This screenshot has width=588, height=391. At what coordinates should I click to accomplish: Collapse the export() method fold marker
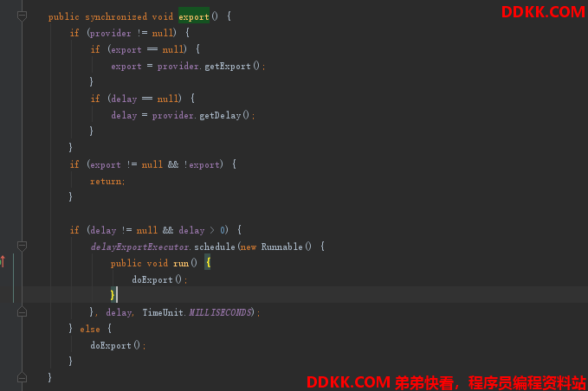[x=23, y=16]
